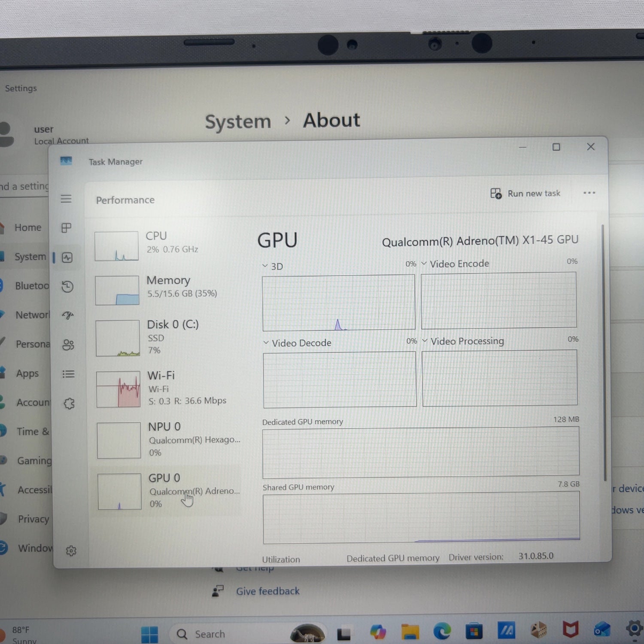Launch Copilot from the taskbar
Image resolution: width=644 pixels, height=644 pixels.
point(378,632)
